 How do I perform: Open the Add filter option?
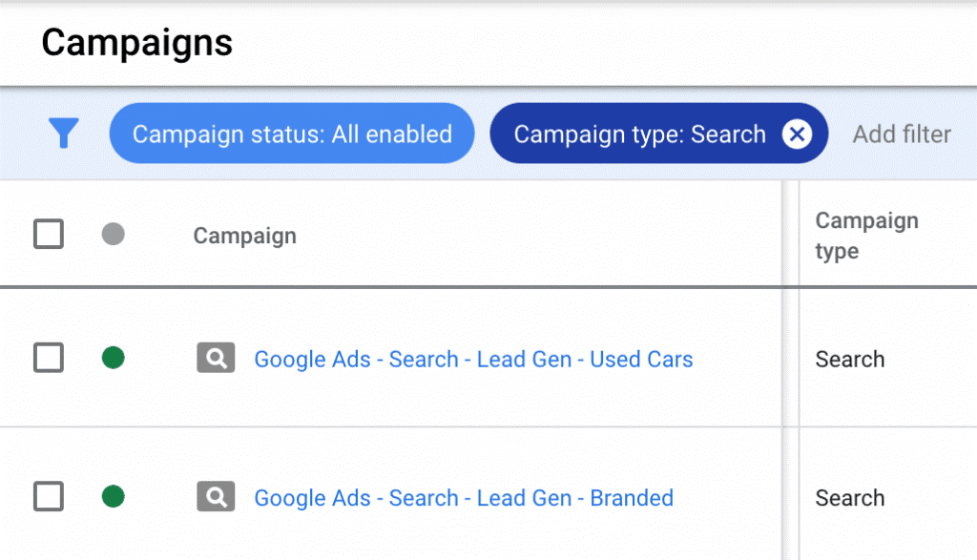point(901,134)
